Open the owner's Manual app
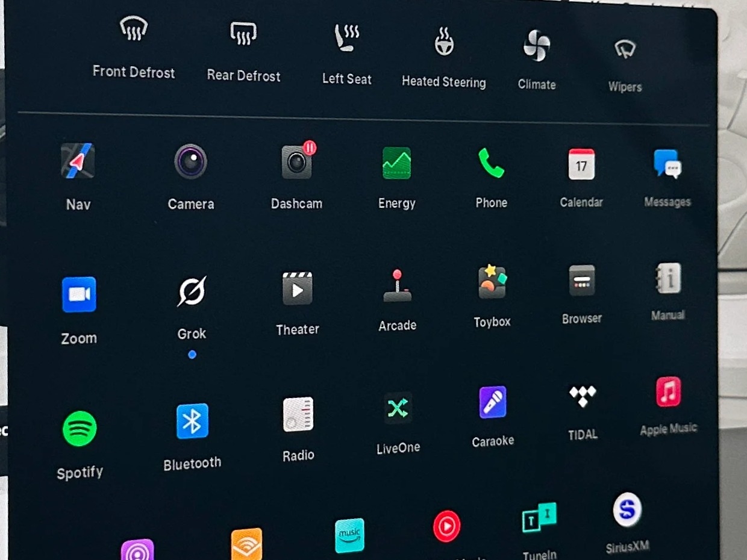The width and height of the screenshot is (747, 560). pos(668,278)
